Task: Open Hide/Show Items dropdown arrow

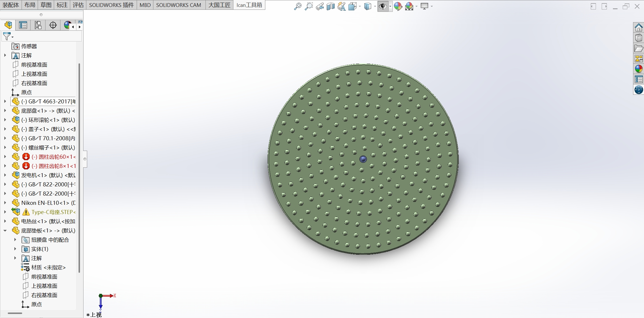Action: [390, 6]
